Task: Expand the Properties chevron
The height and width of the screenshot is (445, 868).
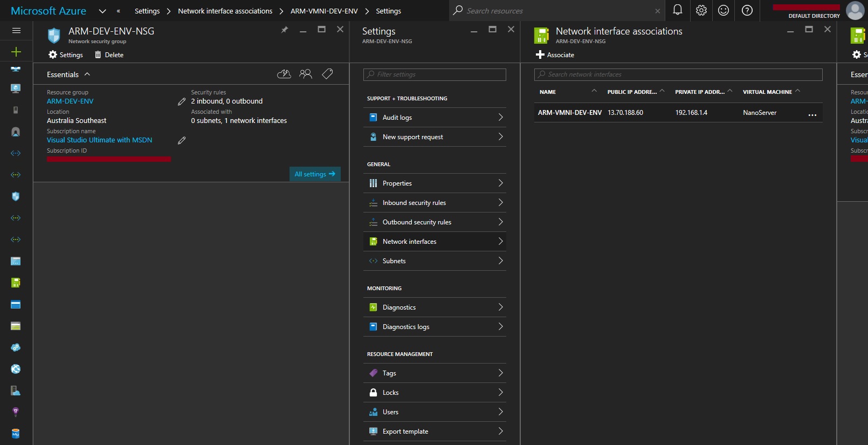Action: (x=500, y=183)
